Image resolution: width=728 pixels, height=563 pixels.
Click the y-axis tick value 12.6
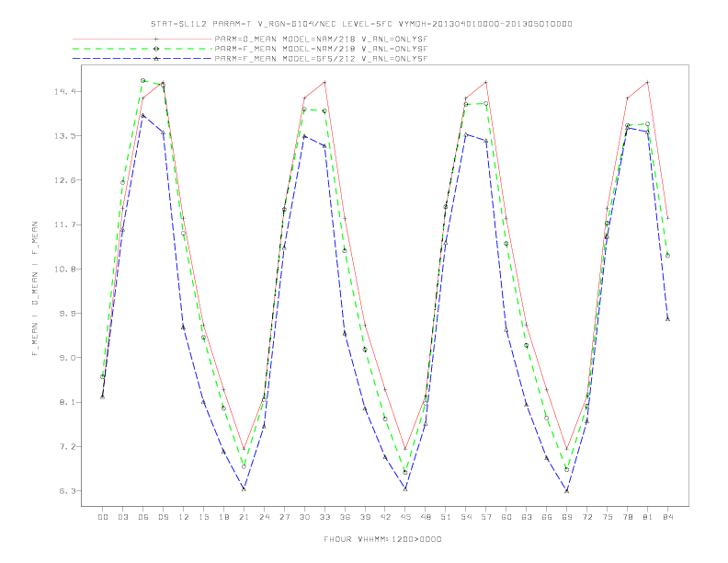[64, 180]
